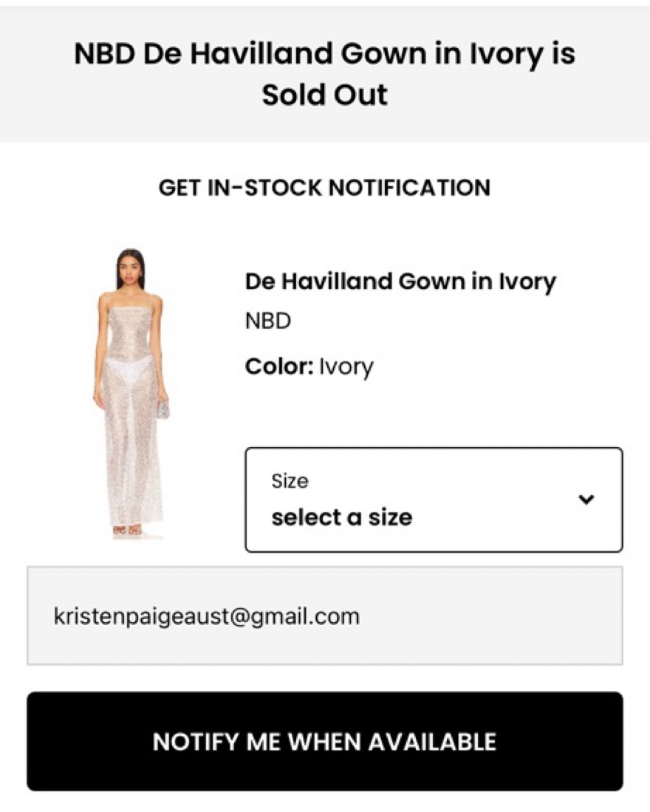
Task: Click the silver clutch bag in the product photo
Action: click(x=162, y=407)
